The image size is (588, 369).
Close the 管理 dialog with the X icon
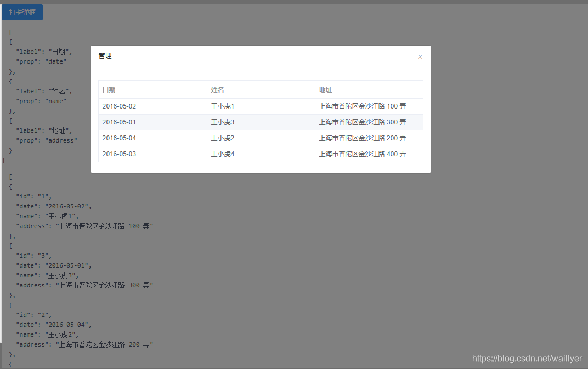(420, 56)
